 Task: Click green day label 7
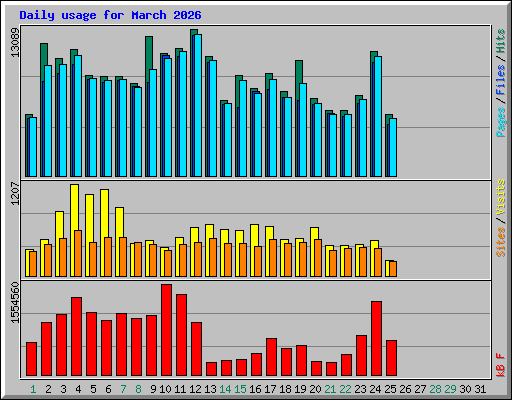tap(123, 389)
